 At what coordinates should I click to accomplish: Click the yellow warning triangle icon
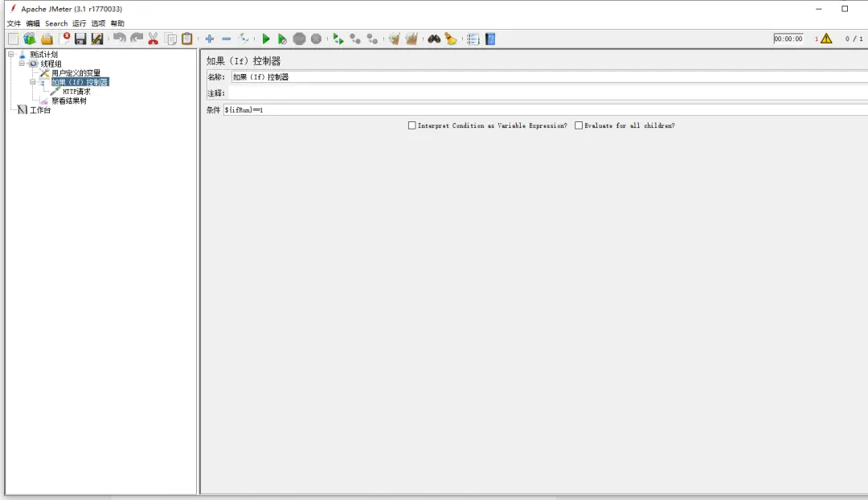point(826,39)
